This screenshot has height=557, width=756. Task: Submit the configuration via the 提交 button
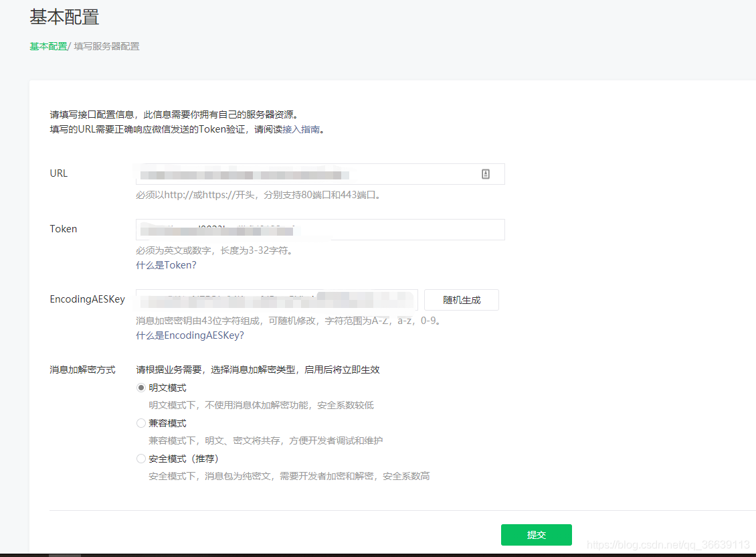coord(536,534)
